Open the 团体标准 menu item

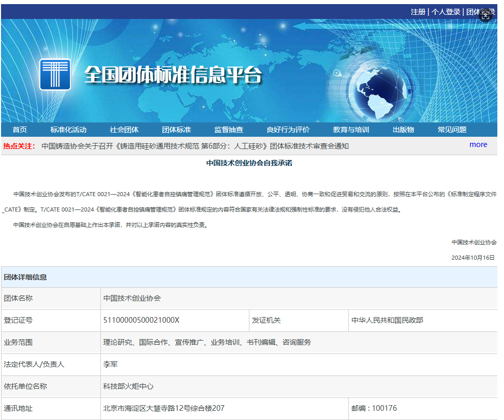177,130
